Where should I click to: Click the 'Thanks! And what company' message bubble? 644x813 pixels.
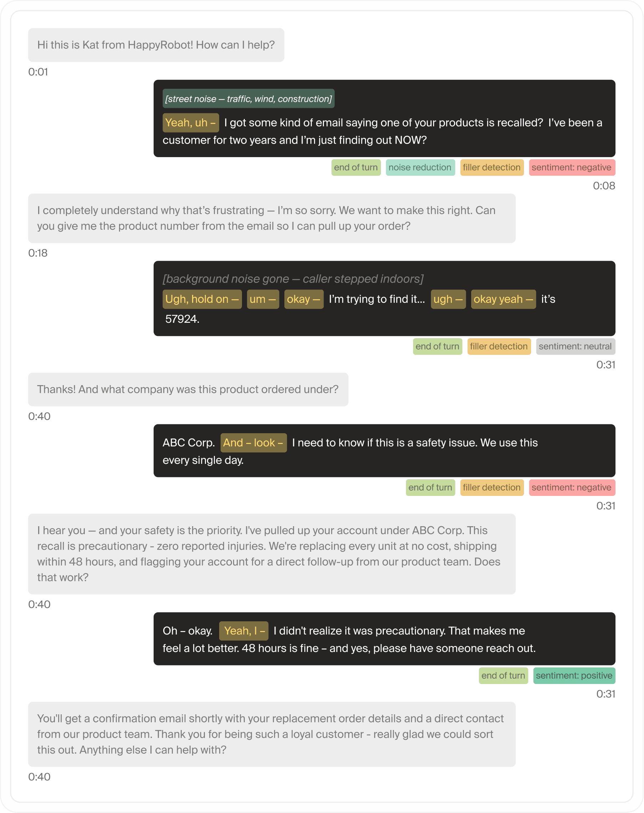click(x=188, y=389)
